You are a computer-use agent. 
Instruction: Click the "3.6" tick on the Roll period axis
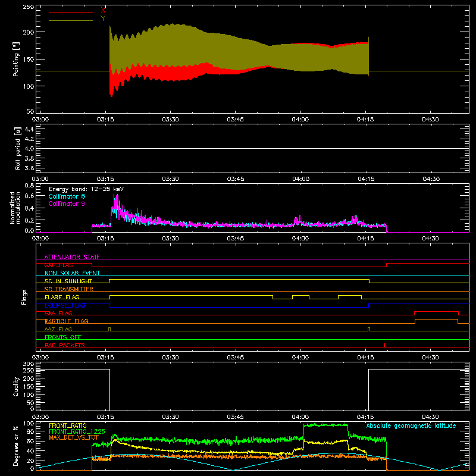pyautogui.click(x=29, y=168)
